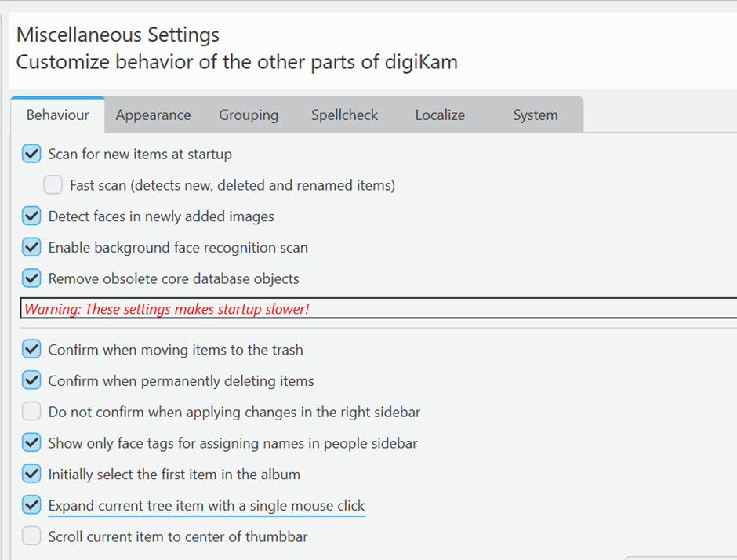Enable Do not confirm when applying sidebar changes

click(31, 412)
